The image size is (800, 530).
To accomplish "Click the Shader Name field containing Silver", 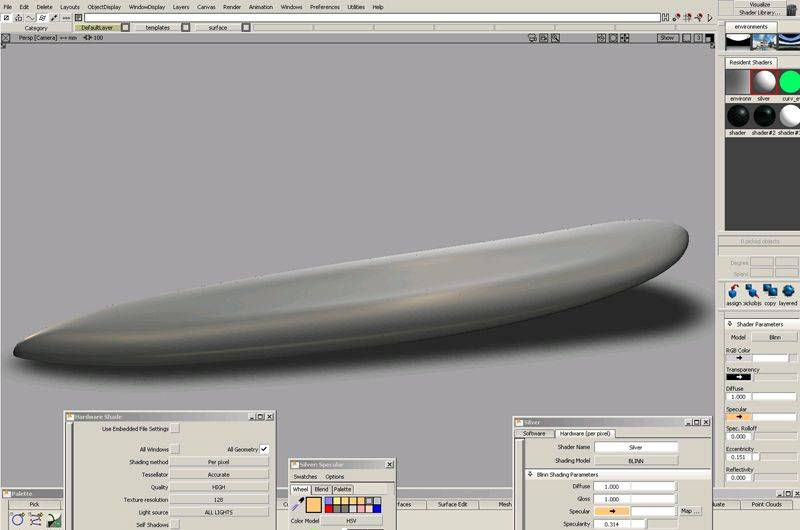I will coord(636,447).
